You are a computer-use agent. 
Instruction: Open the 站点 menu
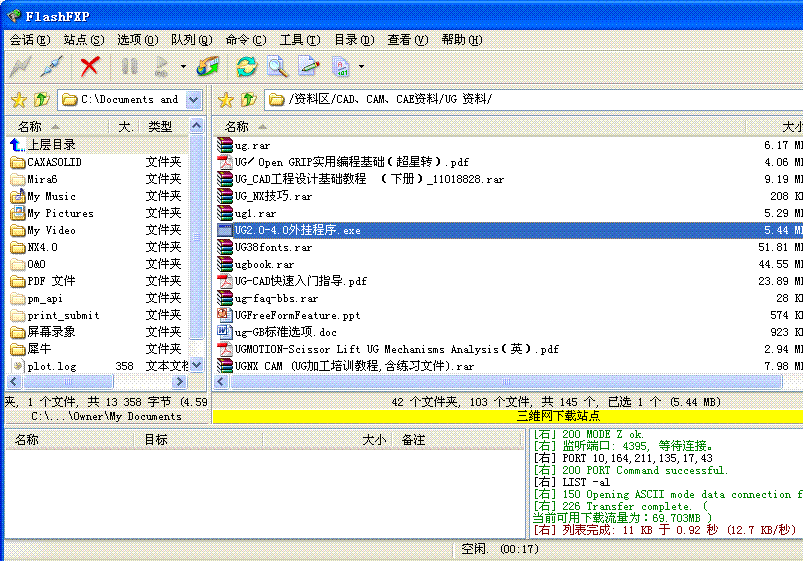pos(84,40)
